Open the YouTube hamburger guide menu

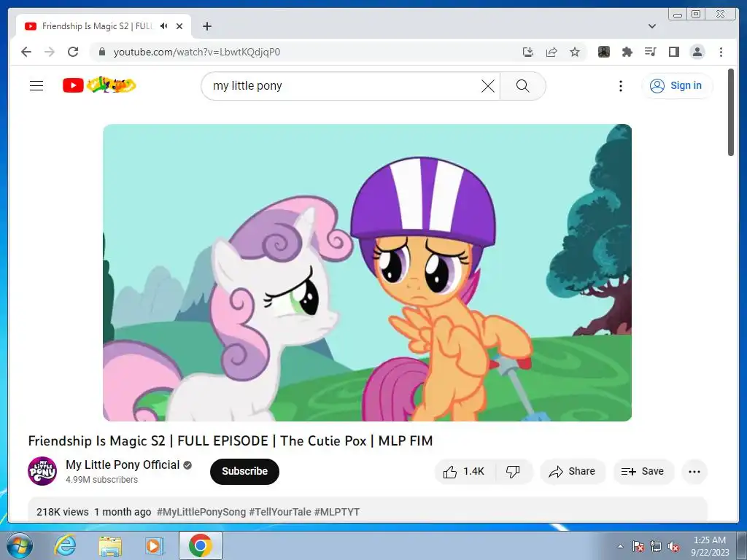coord(36,86)
